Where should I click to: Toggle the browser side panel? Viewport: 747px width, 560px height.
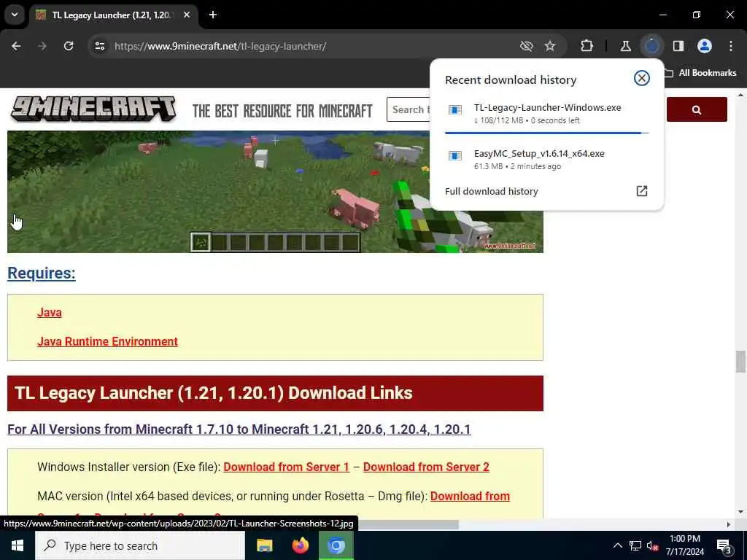pos(678,46)
